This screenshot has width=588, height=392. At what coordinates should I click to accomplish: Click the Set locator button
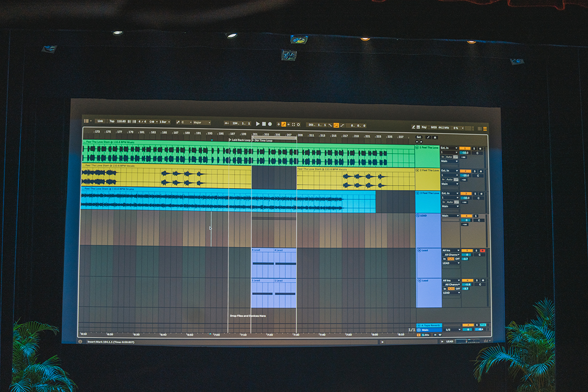click(x=419, y=137)
